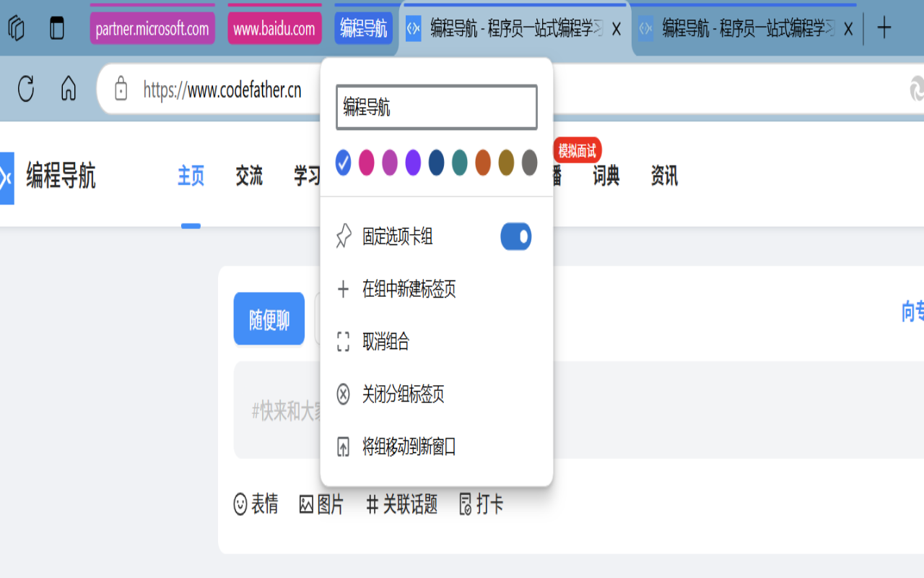Choose the pink tab group color
Image resolution: width=924 pixels, height=578 pixels.
[x=367, y=163]
